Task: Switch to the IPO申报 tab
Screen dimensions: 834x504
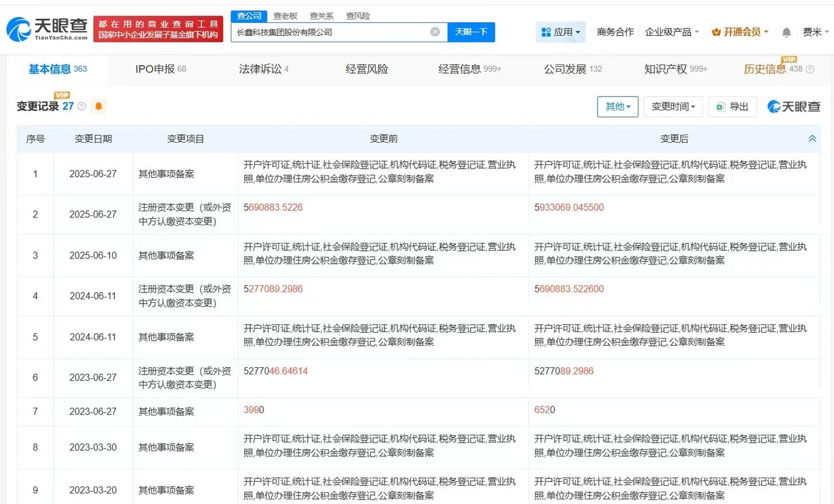Action: pyautogui.click(x=160, y=69)
